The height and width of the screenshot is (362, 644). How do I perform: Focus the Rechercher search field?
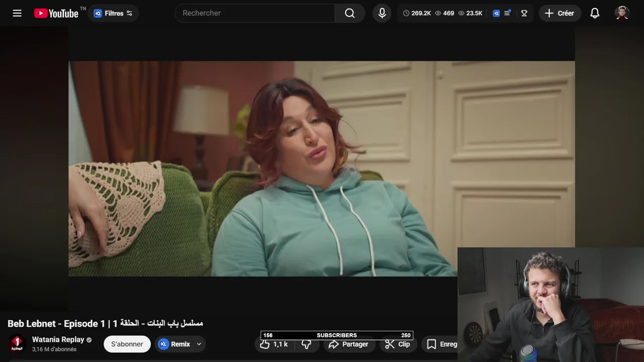pyautogui.click(x=255, y=13)
